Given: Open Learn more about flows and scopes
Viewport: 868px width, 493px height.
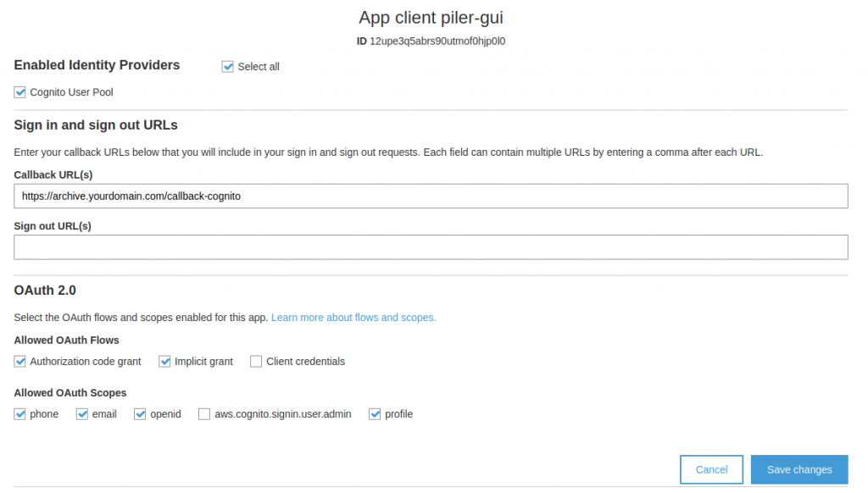Looking at the screenshot, I should pyautogui.click(x=353, y=318).
